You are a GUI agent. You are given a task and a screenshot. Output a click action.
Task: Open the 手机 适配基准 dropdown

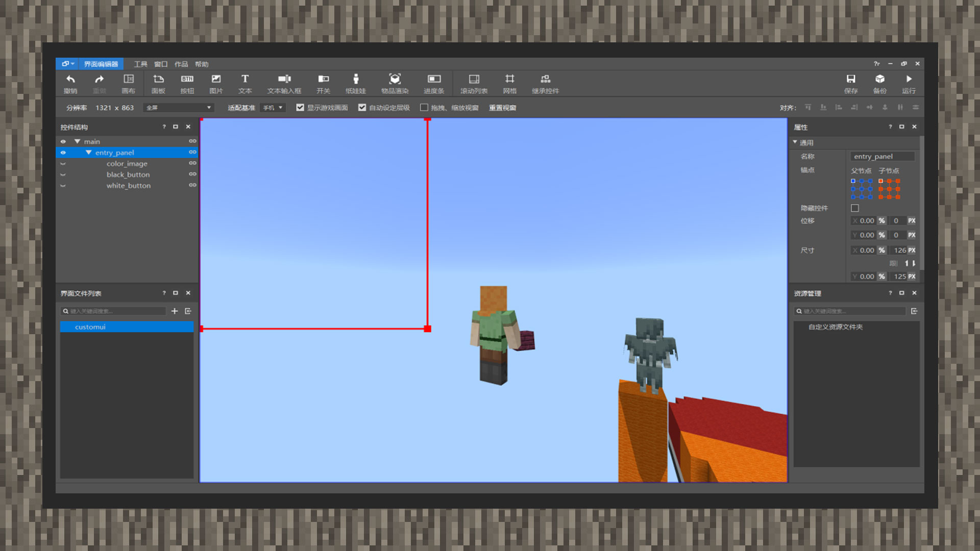pyautogui.click(x=272, y=108)
